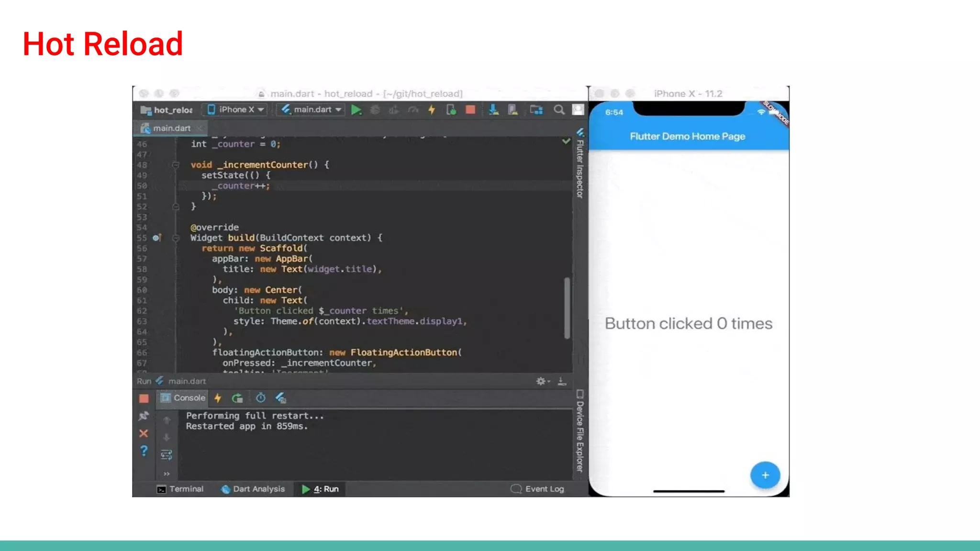Image resolution: width=980 pixels, height=551 pixels.
Task: Open the main.dart run configuration dropdown
Action: point(311,110)
